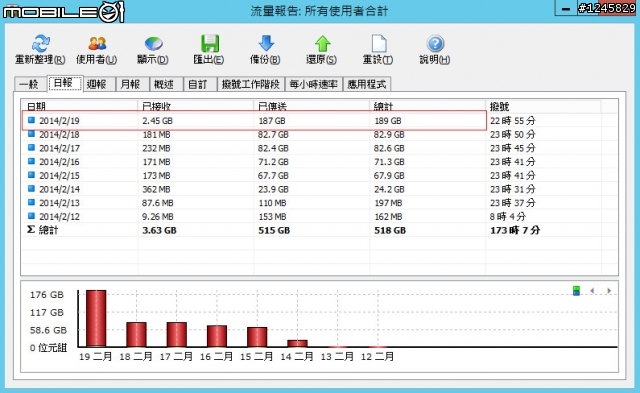Click the 22 時 55 分 duration cell
The width and height of the screenshot is (640, 393).
tap(512, 121)
